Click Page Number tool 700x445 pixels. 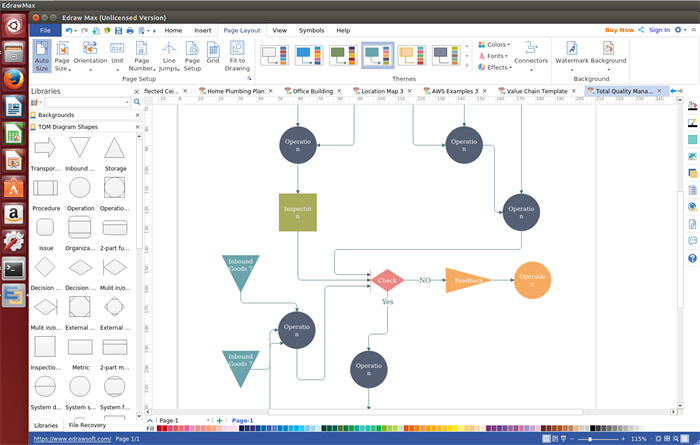coord(142,56)
